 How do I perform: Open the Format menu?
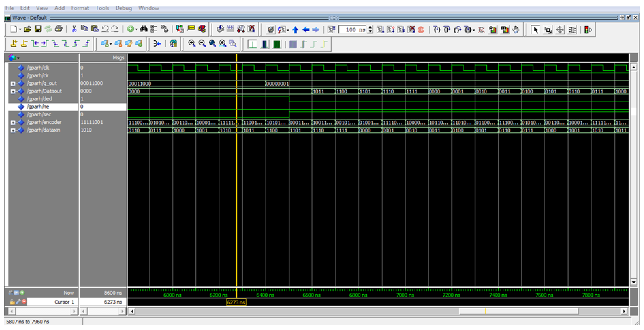click(80, 8)
